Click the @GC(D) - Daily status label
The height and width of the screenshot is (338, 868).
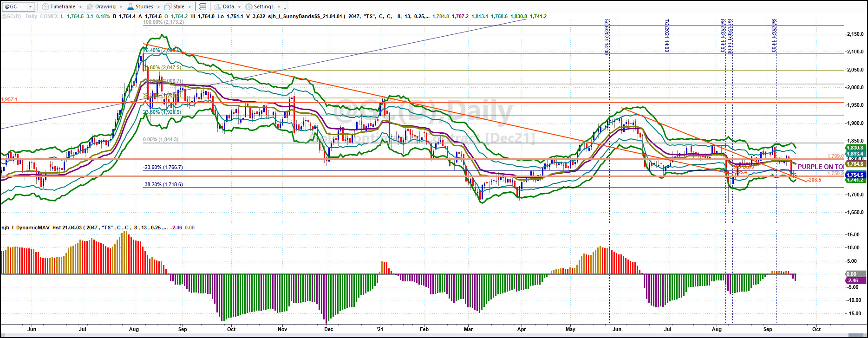point(19,16)
